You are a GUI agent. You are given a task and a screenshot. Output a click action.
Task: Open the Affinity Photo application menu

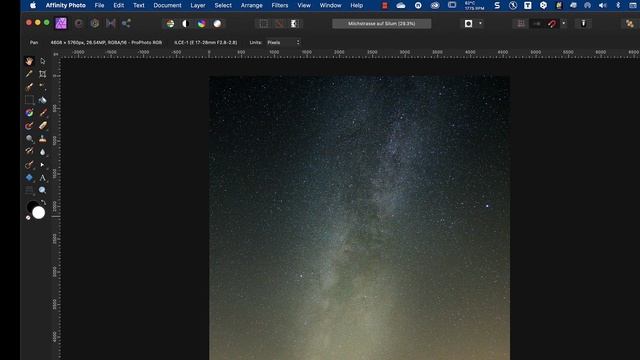(66, 5)
